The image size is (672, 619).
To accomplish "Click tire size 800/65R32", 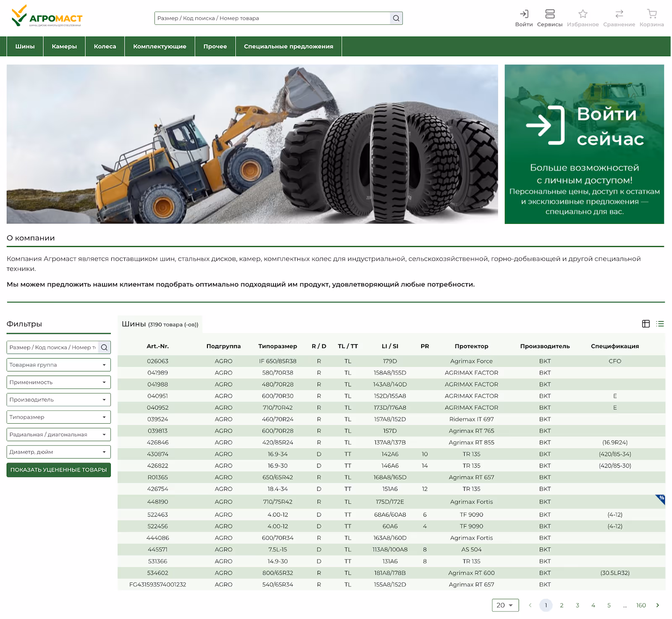I will [x=278, y=573].
